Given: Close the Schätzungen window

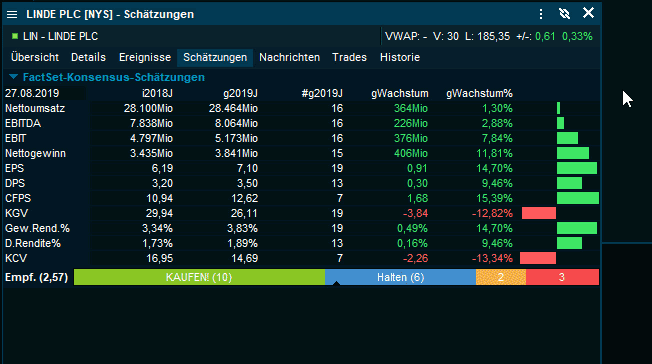Looking at the screenshot, I should click(x=588, y=13).
